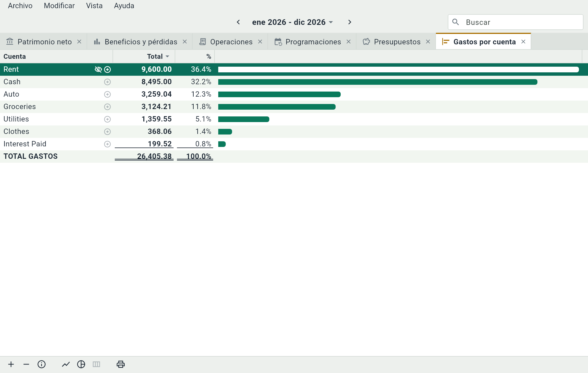Open Rent account via its arrow icon
The image size is (588, 373).
coord(107,70)
